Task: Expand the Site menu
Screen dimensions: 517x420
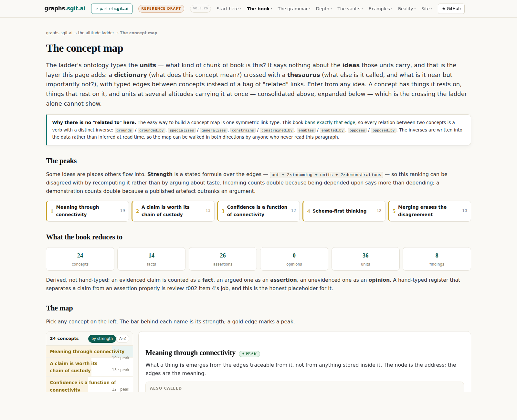Action: pos(427,9)
